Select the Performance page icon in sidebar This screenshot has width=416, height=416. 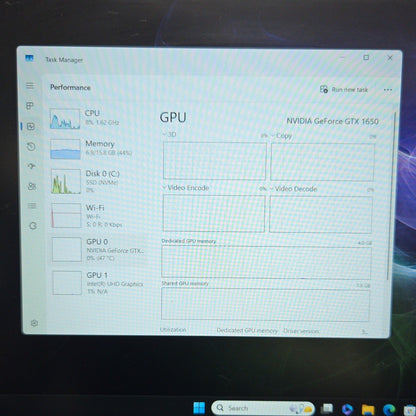(x=31, y=126)
